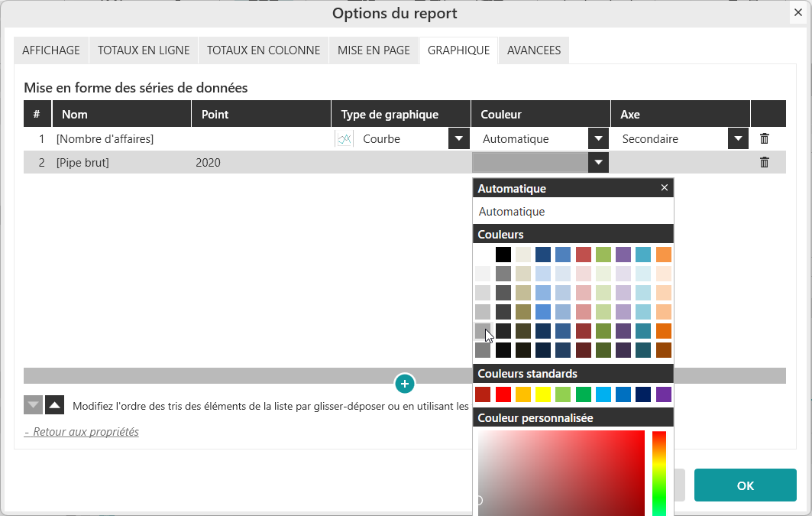Switch to the AFFICHAGE tab
This screenshot has height=516, width=812.
[x=51, y=50]
